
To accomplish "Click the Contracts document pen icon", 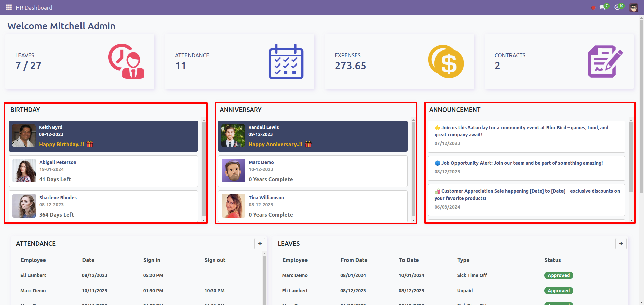I will pyautogui.click(x=605, y=61).
